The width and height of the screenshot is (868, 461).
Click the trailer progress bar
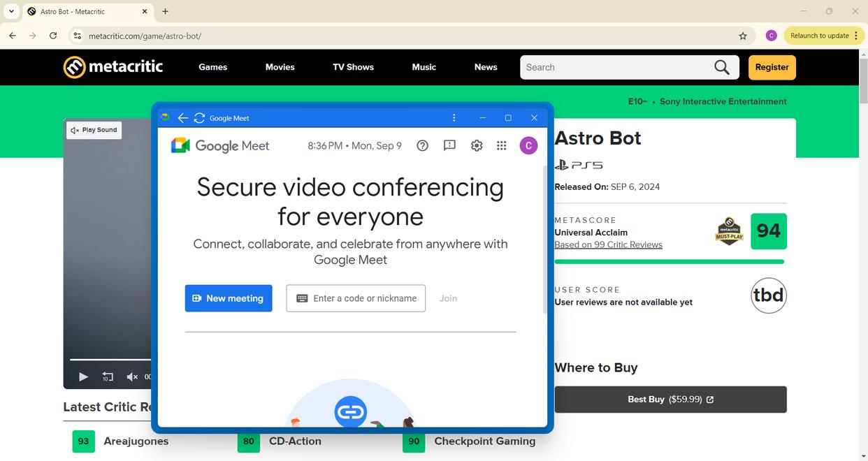tap(110, 360)
